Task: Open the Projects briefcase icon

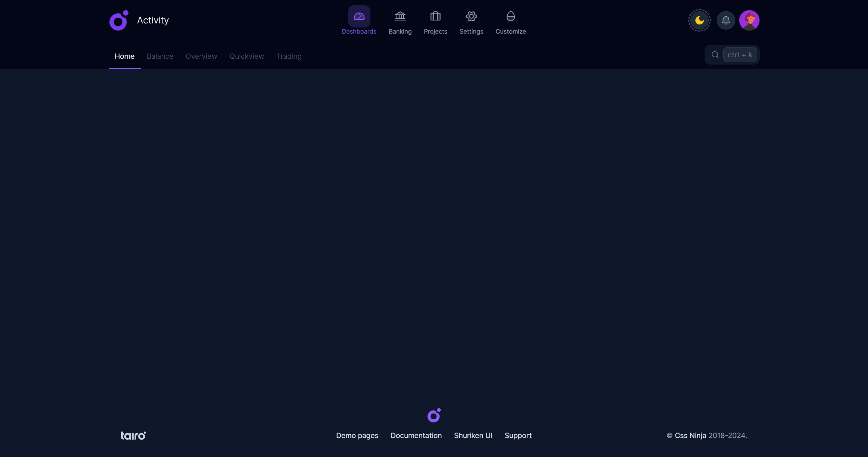Action: tap(435, 16)
